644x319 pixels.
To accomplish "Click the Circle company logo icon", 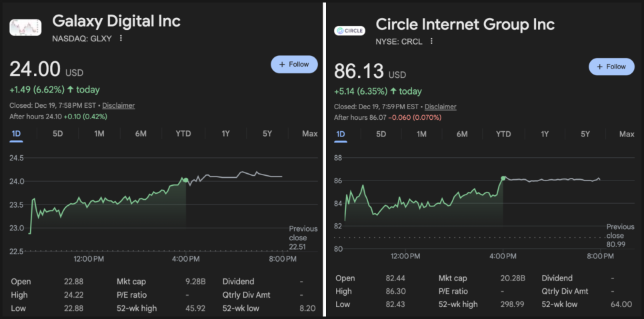I will click(349, 31).
